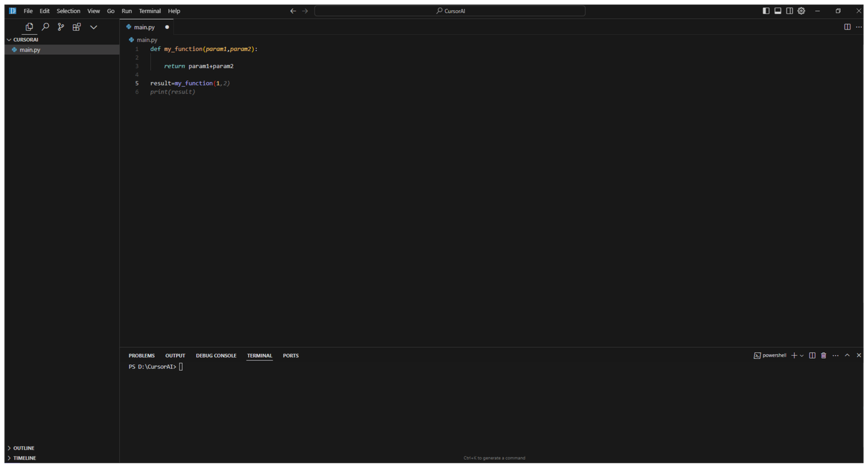Image resolution: width=868 pixels, height=468 pixels.
Task: Open the launch profile dropdown arrow
Action: pyautogui.click(x=802, y=356)
